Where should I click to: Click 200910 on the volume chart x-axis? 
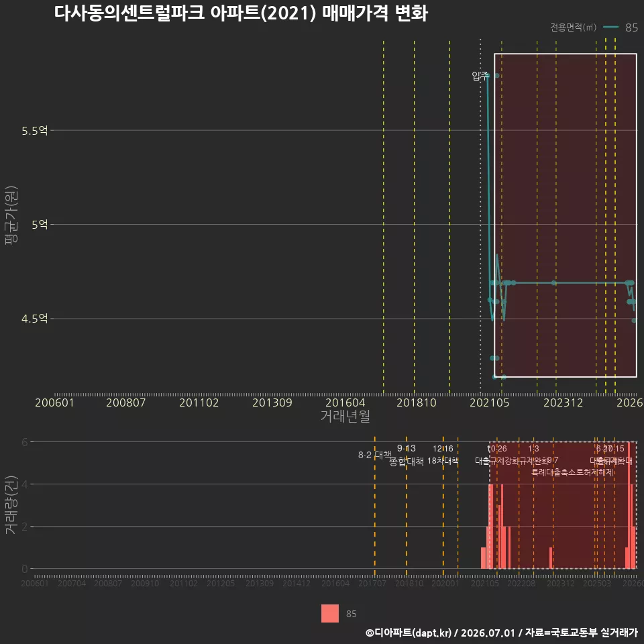[145, 583]
